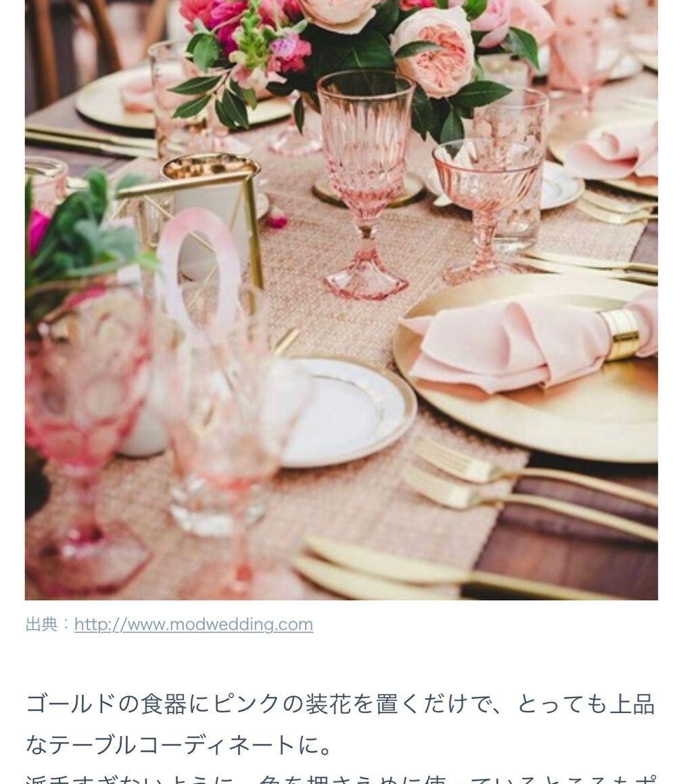Tap the pink table setting photo
683x784 pixels.
341,300
